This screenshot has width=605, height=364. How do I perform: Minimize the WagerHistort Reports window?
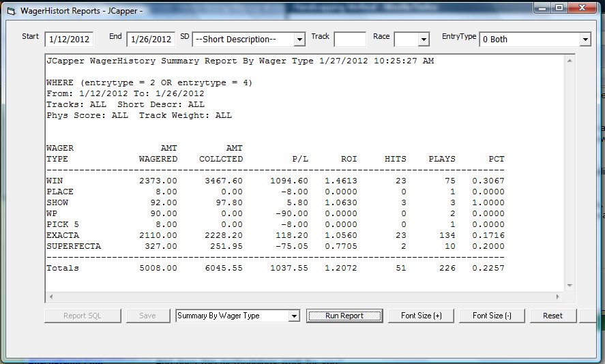543,8
